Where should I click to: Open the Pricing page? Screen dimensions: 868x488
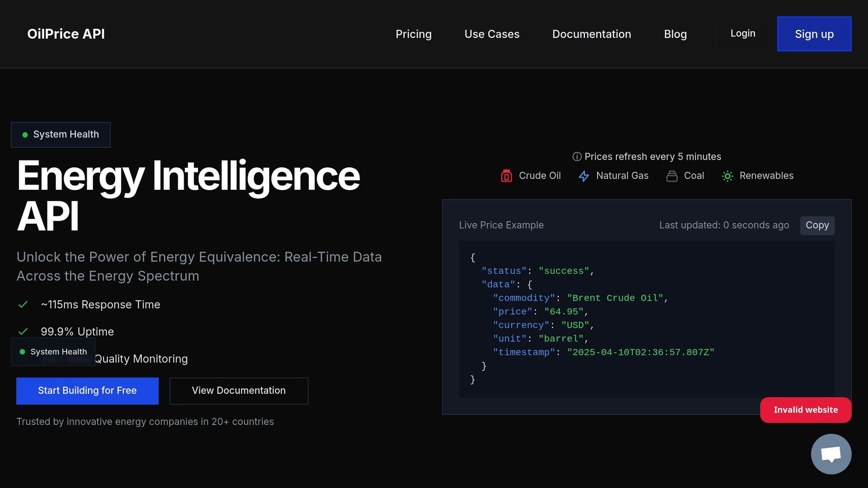pos(413,34)
